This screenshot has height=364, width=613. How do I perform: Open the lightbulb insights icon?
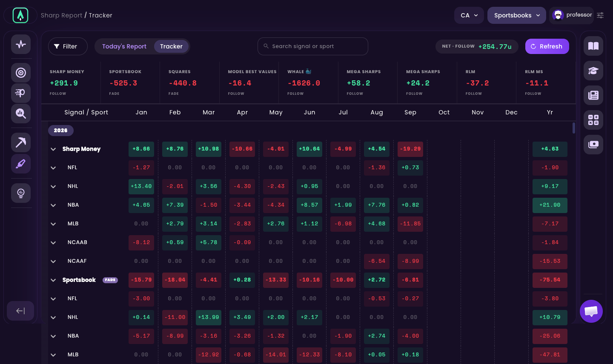click(x=21, y=193)
